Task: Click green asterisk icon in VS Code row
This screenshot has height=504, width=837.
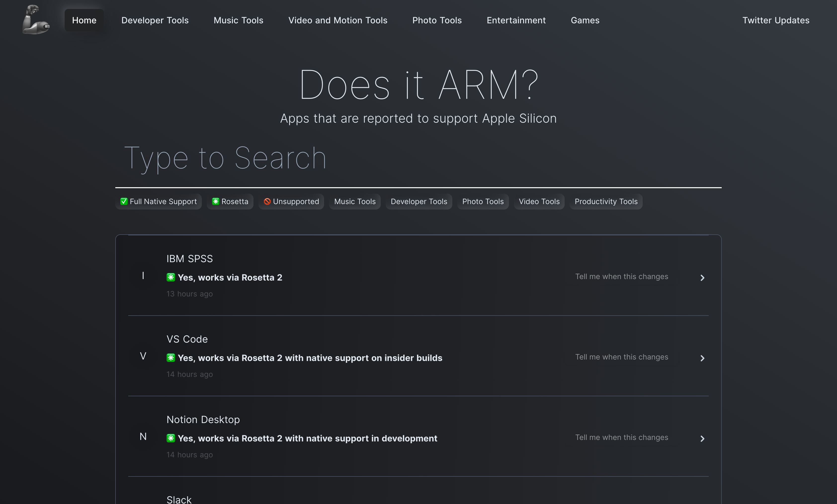Action: pyautogui.click(x=170, y=358)
